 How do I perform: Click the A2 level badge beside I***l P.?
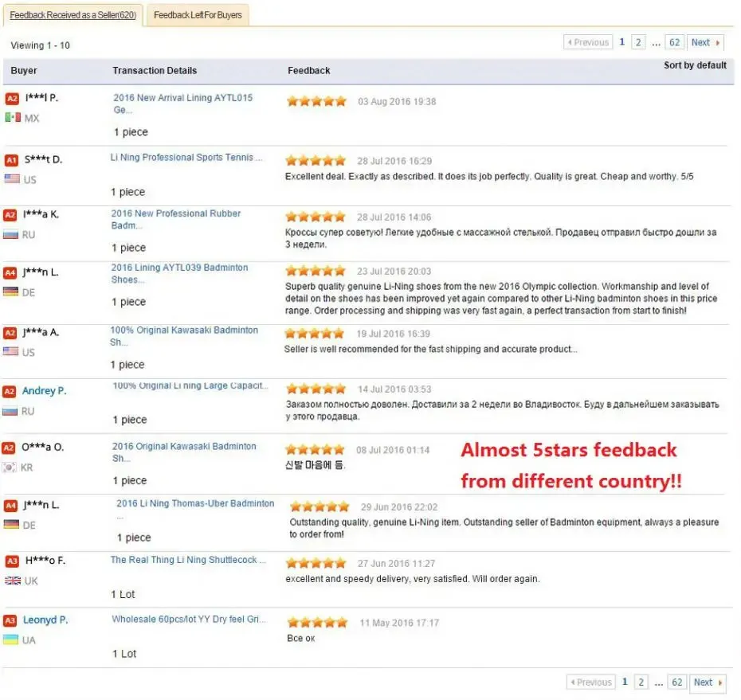[12, 99]
